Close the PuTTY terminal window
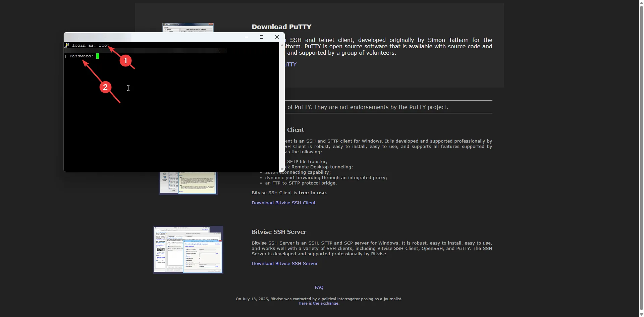This screenshot has width=644, height=317. coord(277,37)
